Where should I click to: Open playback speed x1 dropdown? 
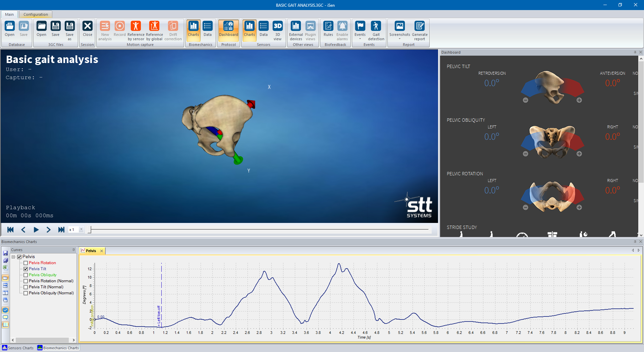point(81,230)
